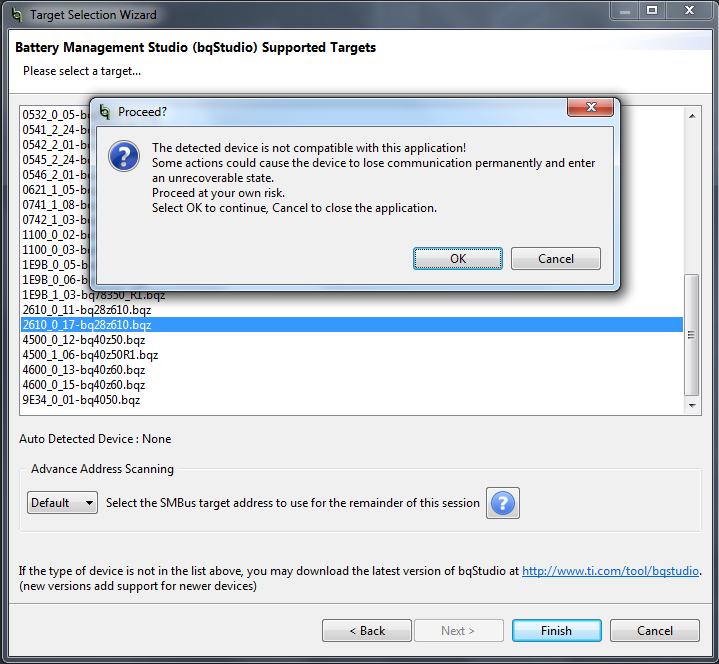
Task: Select 4600_0_13-bq40z60.bqz target
Action: pos(352,370)
